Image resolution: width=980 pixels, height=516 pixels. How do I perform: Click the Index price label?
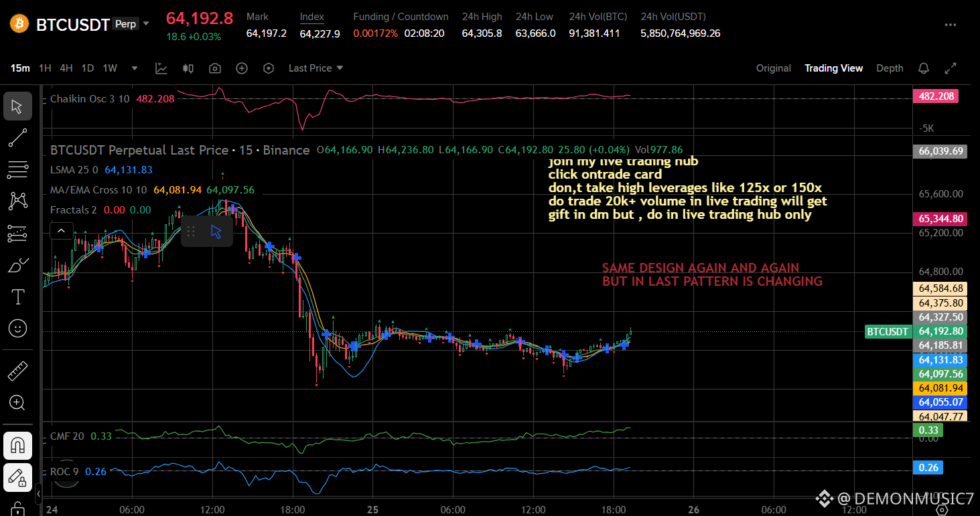311,17
